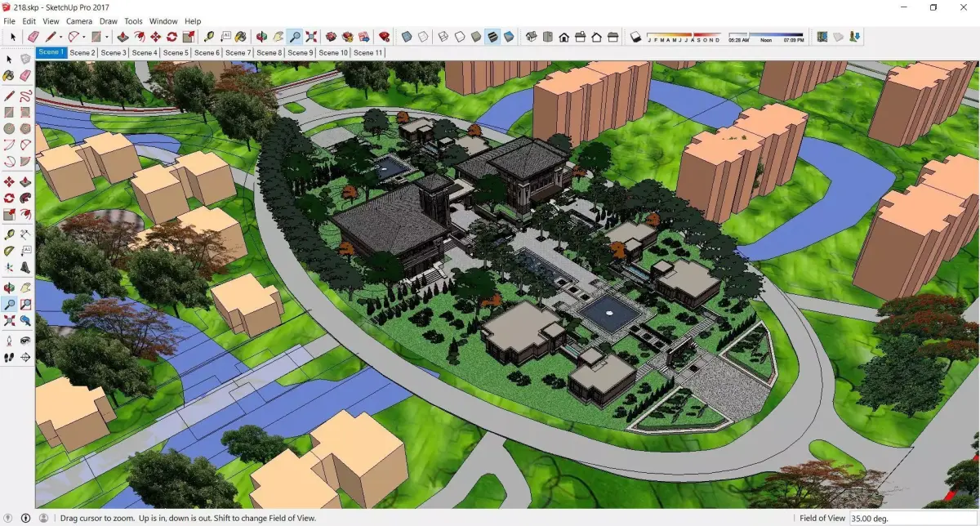Switch to Top standard view
Image resolution: width=980 pixels, height=526 pixels.
click(x=547, y=37)
